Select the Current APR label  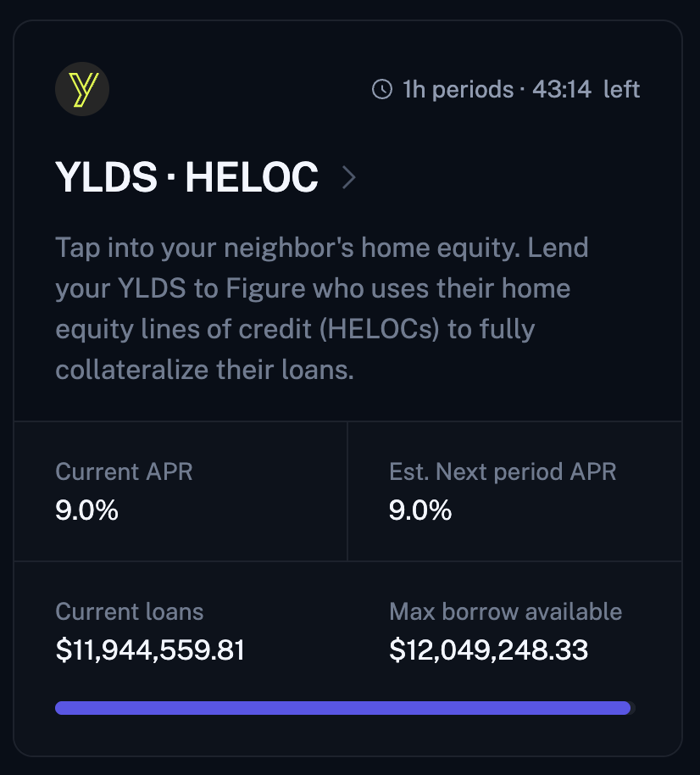tap(124, 471)
